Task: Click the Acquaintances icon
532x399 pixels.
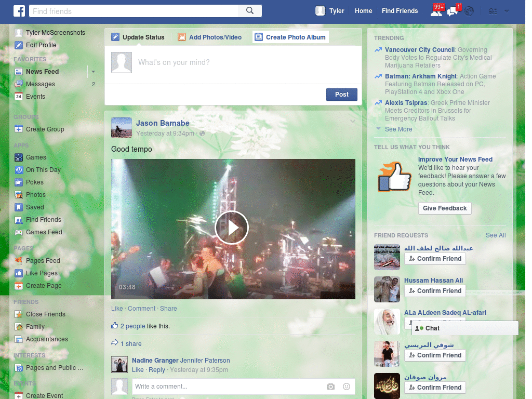Action: tap(19, 339)
